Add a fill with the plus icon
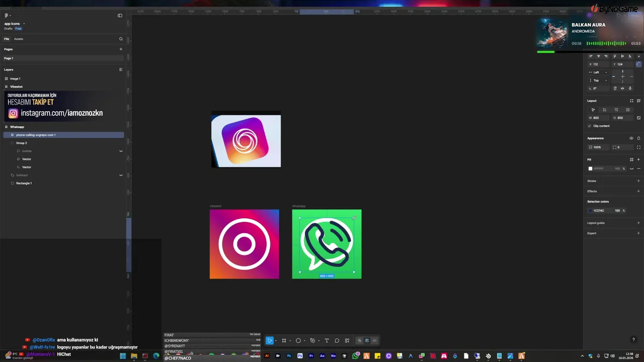Image resolution: width=644 pixels, height=362 pixels. click(x=638, y=159)
